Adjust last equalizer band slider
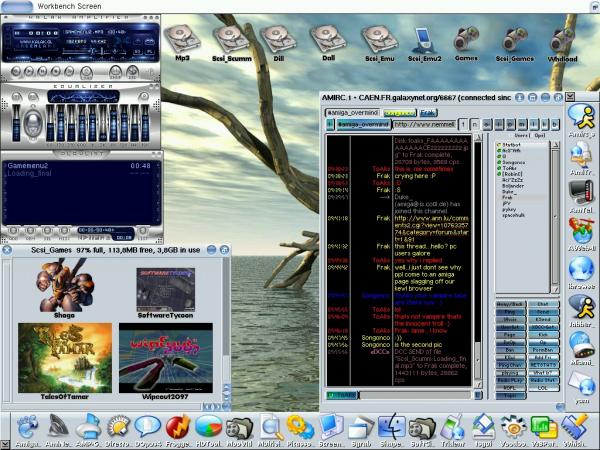This screenshot has width=600, height=450. pos(145,123)
